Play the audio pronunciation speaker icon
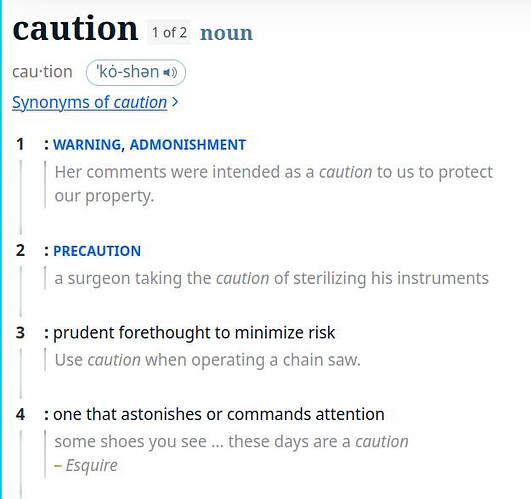Screen dimensions: 531x499 tap(170, 72)
